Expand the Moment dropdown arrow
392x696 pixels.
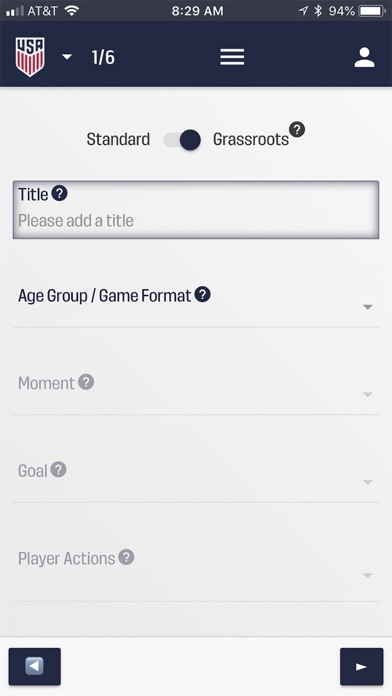click(367, 395)
